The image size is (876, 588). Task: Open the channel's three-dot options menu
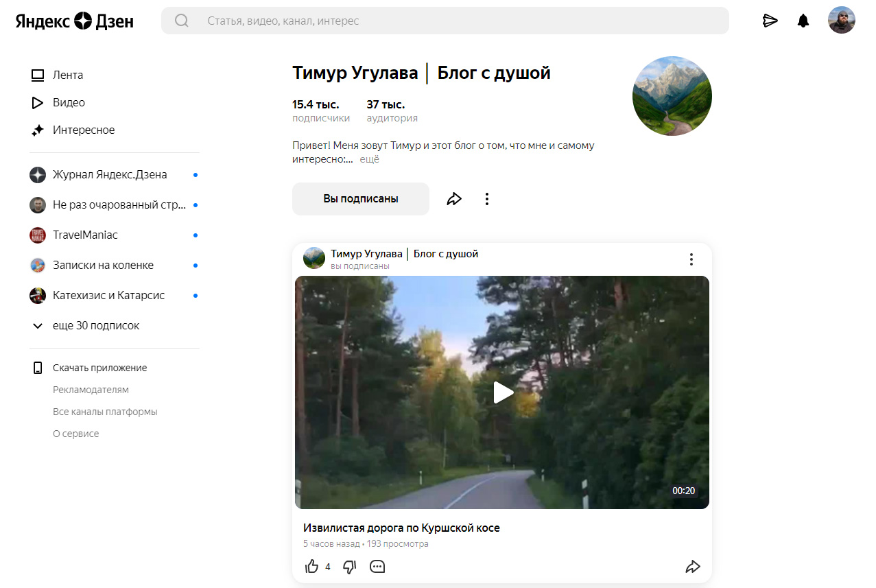[487, 199]
